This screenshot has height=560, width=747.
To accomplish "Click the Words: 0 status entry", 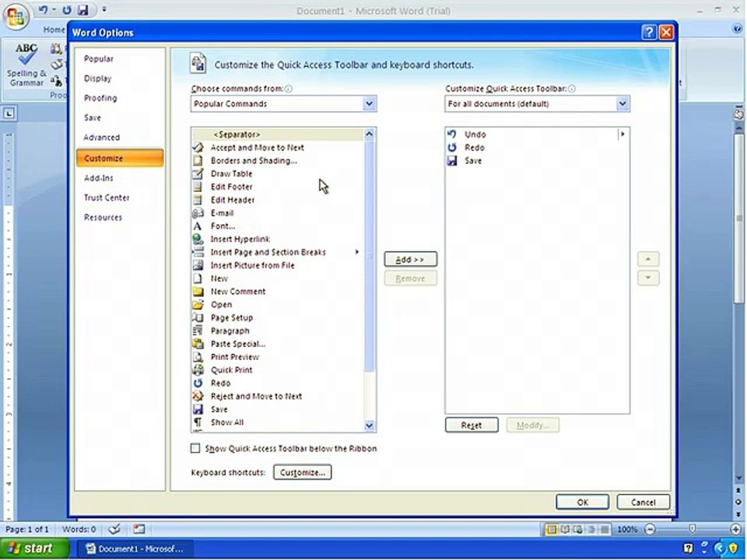I will point(79,529).
